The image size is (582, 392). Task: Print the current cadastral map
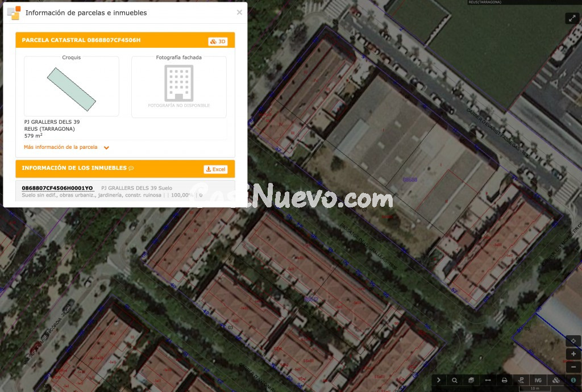tap(504, 380)
